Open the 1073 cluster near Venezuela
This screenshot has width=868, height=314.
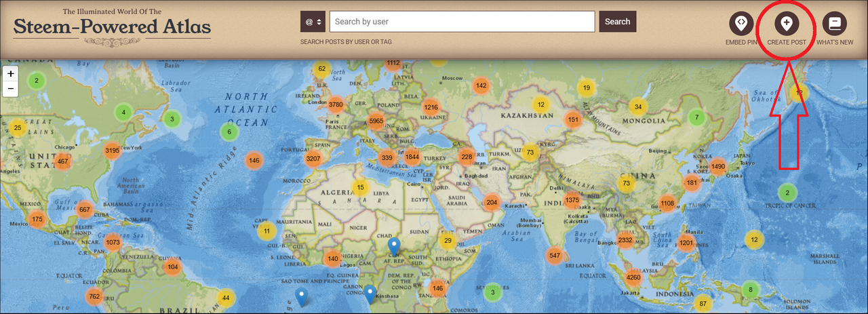113,243
